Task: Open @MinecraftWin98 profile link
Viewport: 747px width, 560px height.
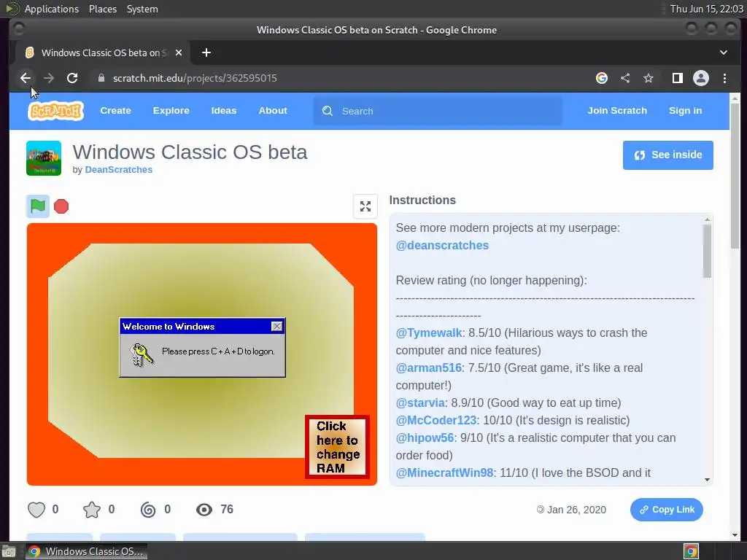Action: click(x=444, y=472)
